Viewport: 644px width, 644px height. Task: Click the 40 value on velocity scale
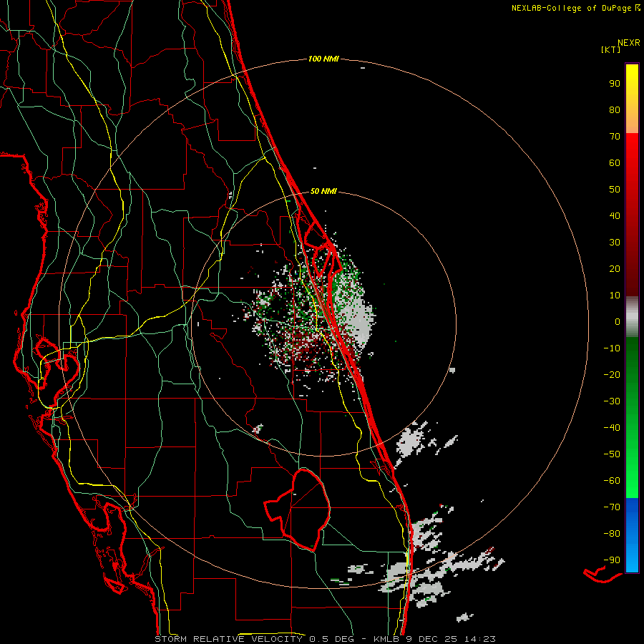click(x=615, y=216)
